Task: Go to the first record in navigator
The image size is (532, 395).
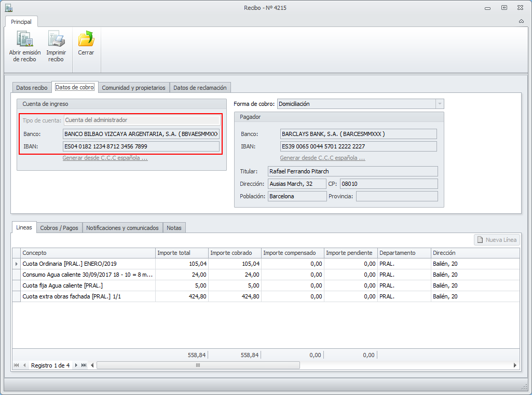Action: [17, 365]
